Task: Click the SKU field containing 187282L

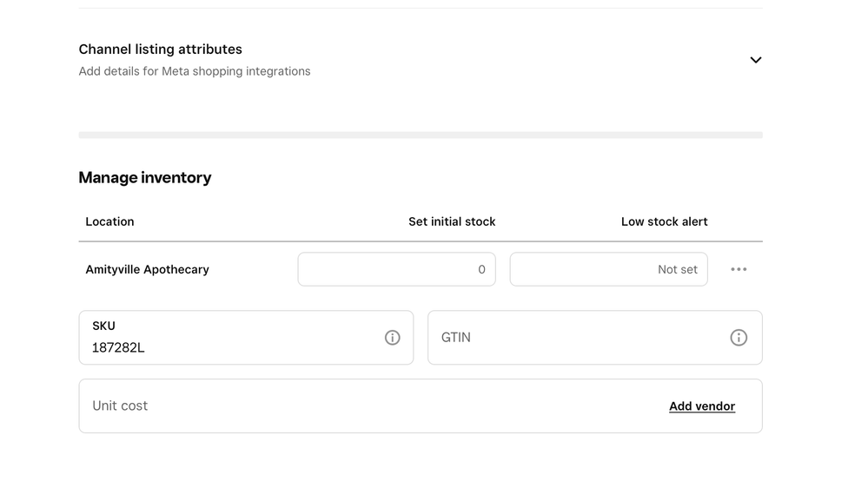Action: coord(246,338)
